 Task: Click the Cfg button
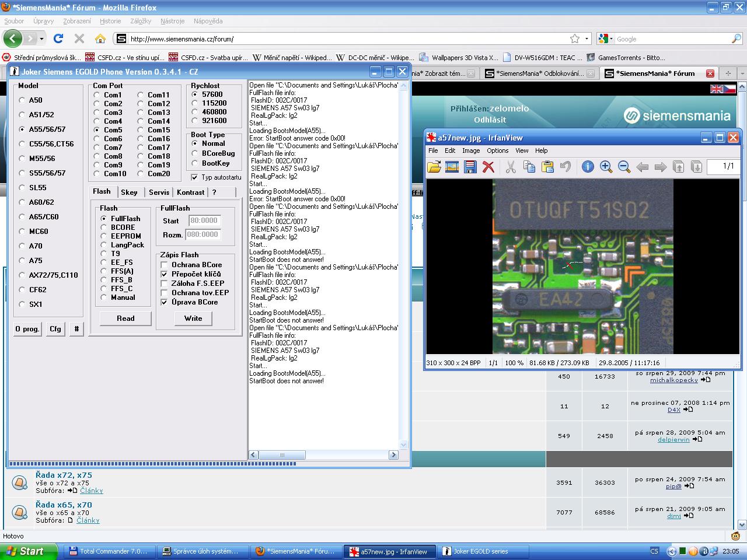tap(55, 329)
